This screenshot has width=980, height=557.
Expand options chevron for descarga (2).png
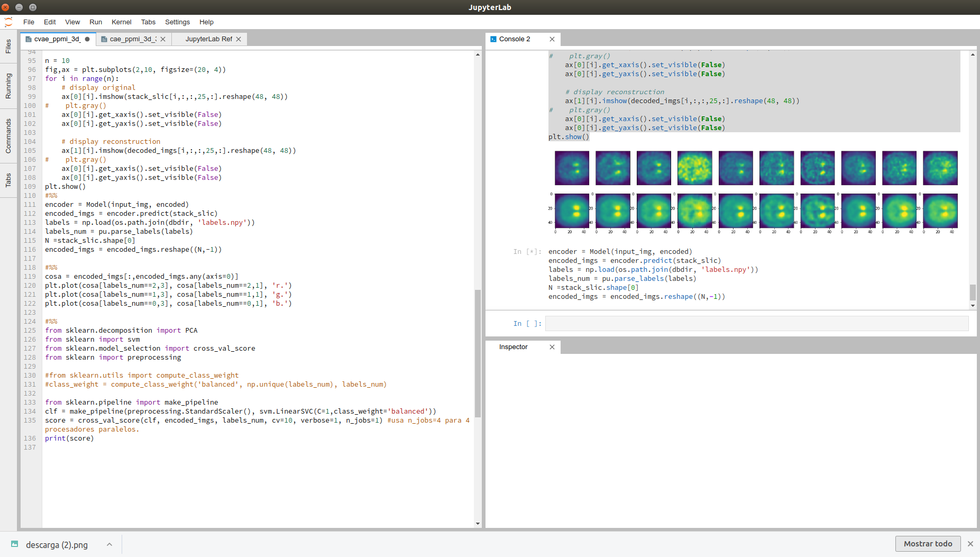109,544
